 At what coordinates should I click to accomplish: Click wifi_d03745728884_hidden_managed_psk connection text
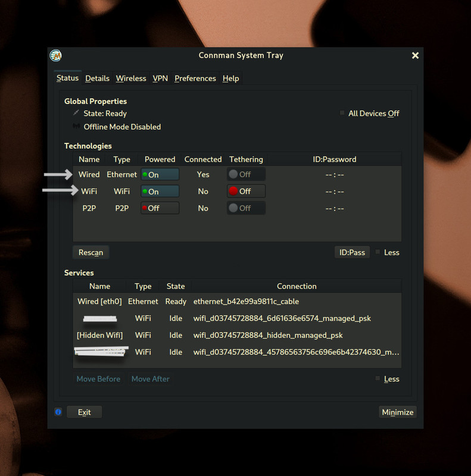[268, 335]
